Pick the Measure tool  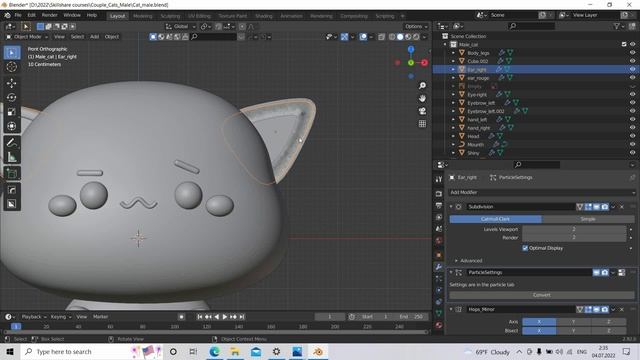(12, 157)
